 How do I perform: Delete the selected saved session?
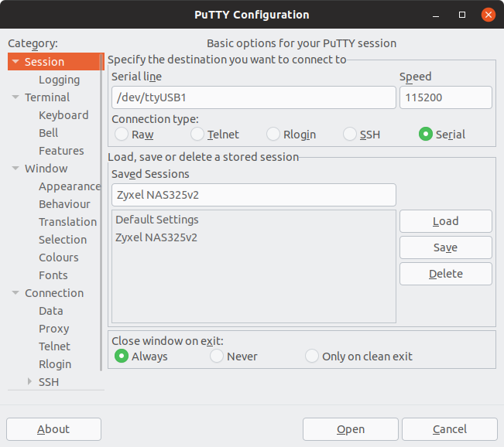click(446, 274)
